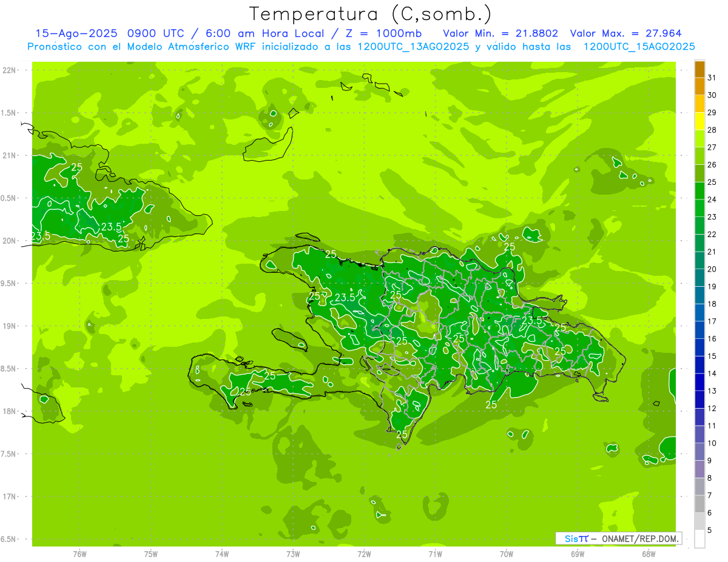Click the 74W longitude axis label
728x562 pixels.
click(x=222, y=554)
